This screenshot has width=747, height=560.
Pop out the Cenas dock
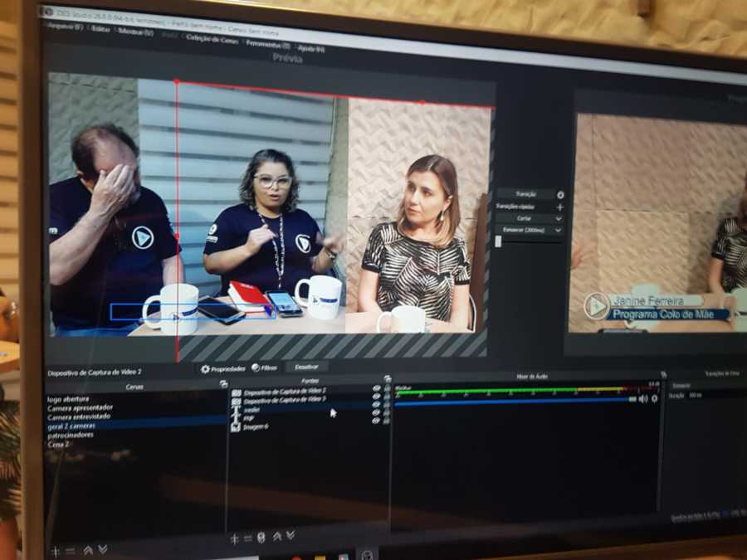(x=223, y=384)
